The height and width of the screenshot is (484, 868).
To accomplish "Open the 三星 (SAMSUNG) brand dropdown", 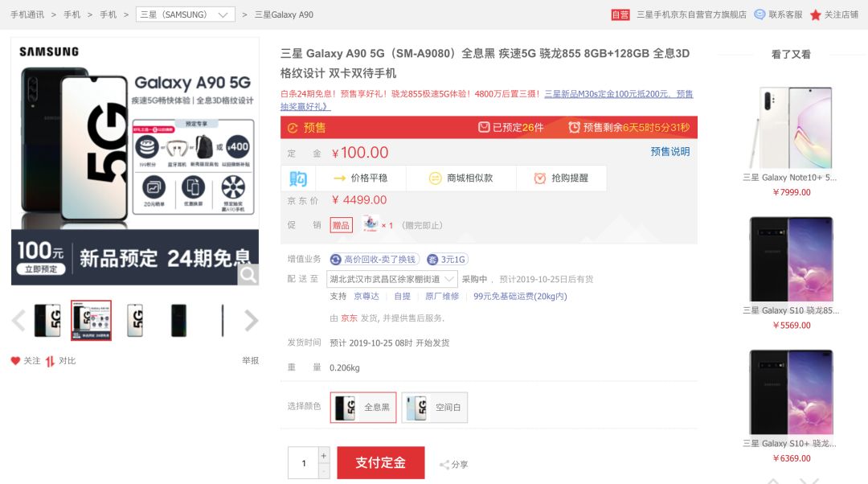I will tap(185, 14).
